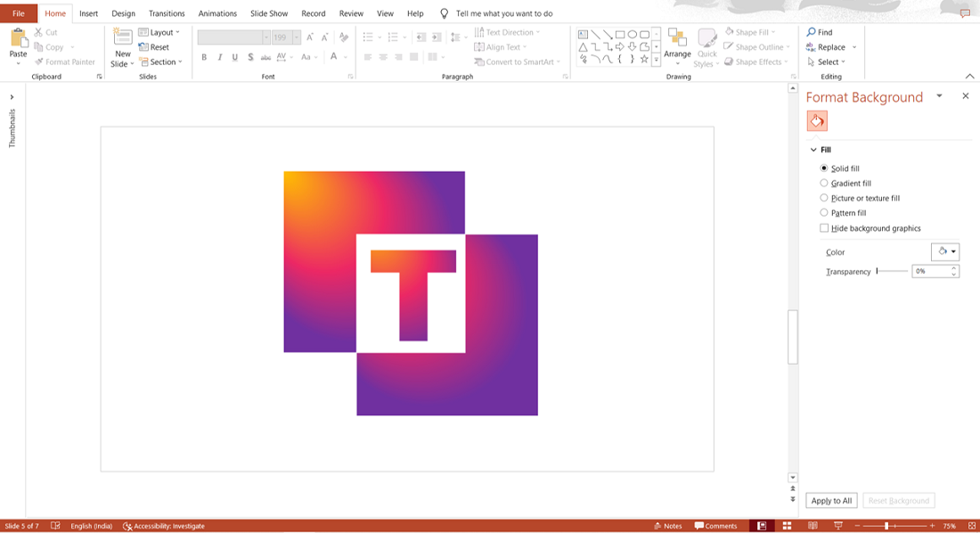Open comments icon at top right
The width and height of the screenshot is (980, 533).
pos(965,13)
